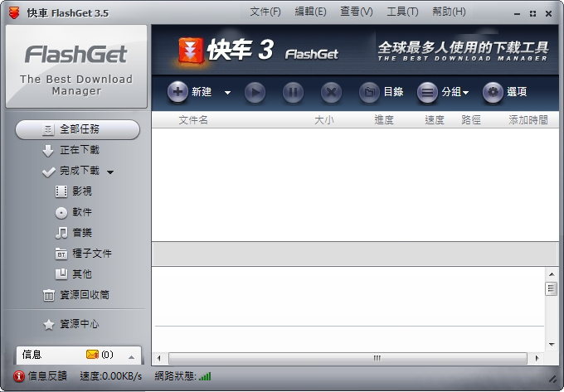
Task: Click the red feedback info icon
Action: pyautogui.click(x=19, y=376)
